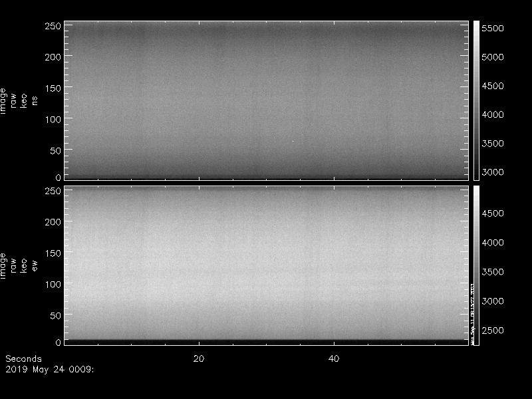532x399 pixels.
Task: Click the small bright dot in top keogram
Action: pyautogui.click(x=293, y=141)
